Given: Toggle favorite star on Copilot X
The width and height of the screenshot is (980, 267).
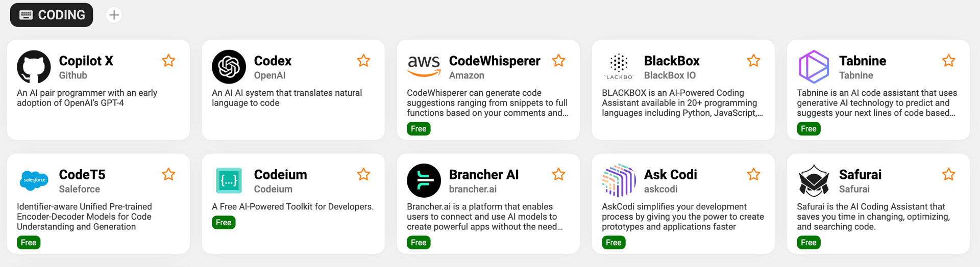Looking at the screenshot, I should click(168, 61).
